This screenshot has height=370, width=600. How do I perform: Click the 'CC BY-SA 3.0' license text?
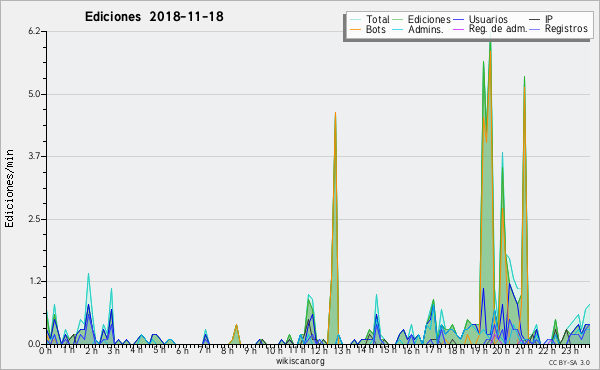point(569,362)
